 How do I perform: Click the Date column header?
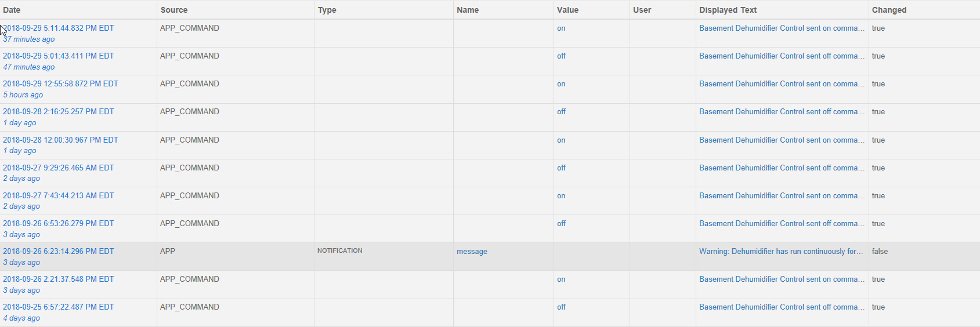pyautogui.click(x=12, y=10)
